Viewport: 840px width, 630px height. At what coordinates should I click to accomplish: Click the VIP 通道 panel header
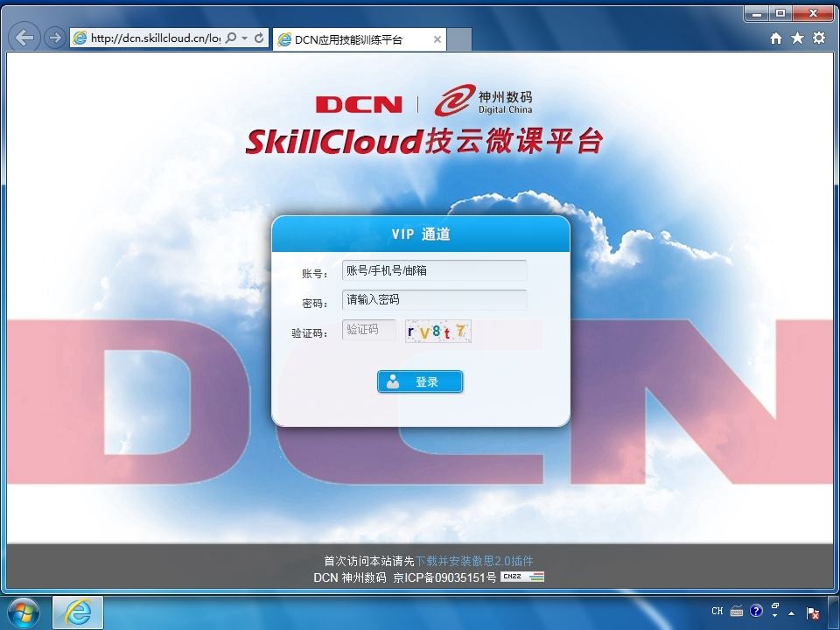click(x=421, y=234)
